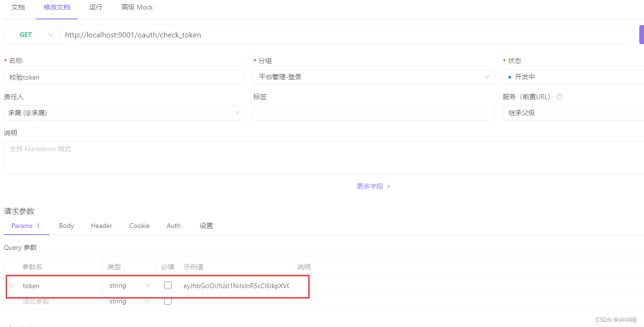Switch to the 高级 Mock tab
Viewport: 644px width, 327px height.
coord(137,7)
